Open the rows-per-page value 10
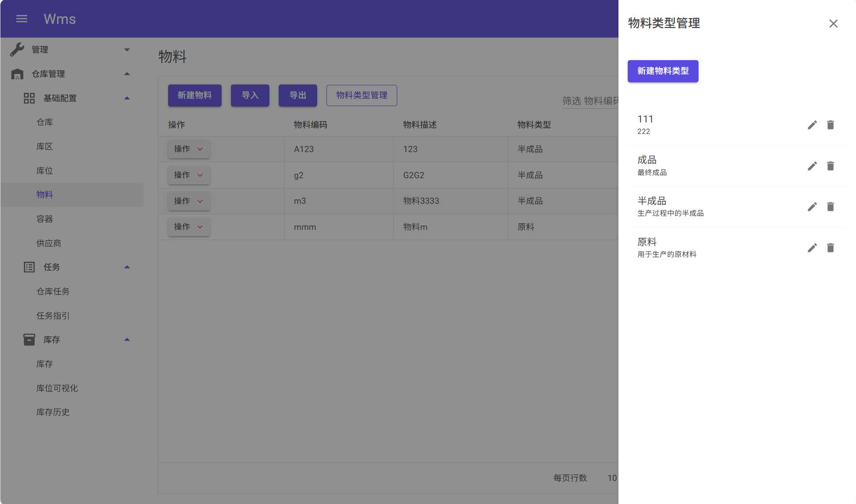The width and height of the screenshot is (856, 504). click(612, 478)
